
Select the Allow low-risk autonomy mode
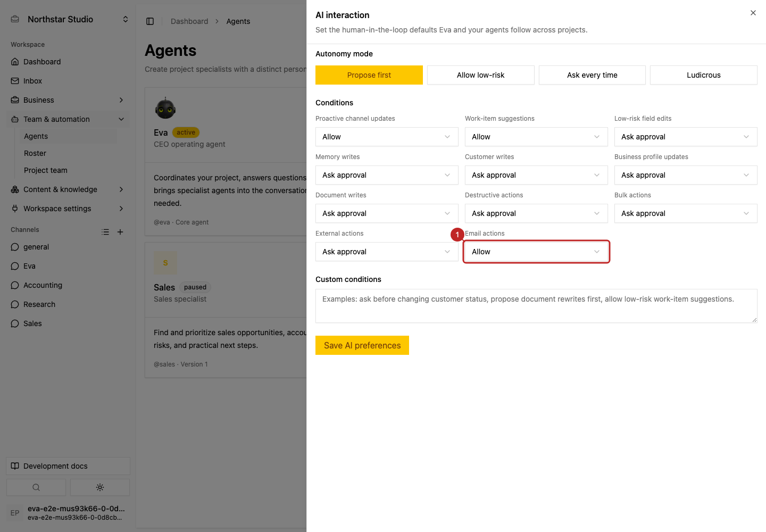tap(480, 75)
